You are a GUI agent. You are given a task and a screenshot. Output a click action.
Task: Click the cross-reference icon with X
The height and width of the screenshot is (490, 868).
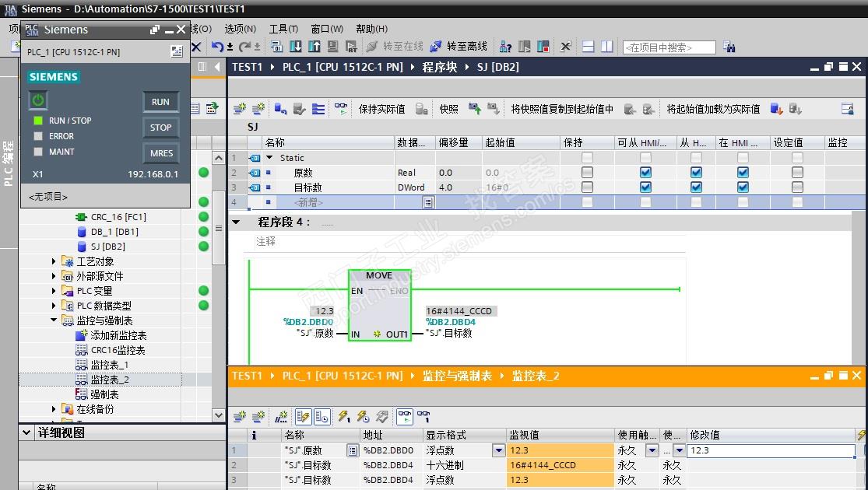click(565, 47)
